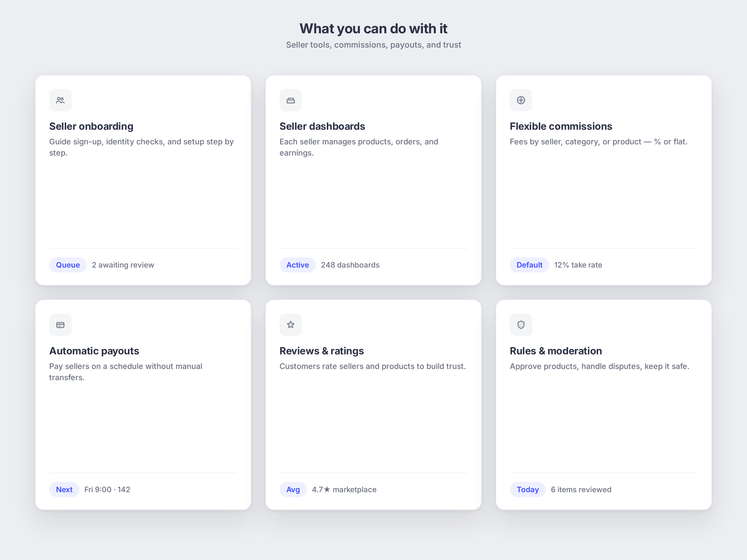Click the credit card icon above Automatic payouts

click(60, 325)
